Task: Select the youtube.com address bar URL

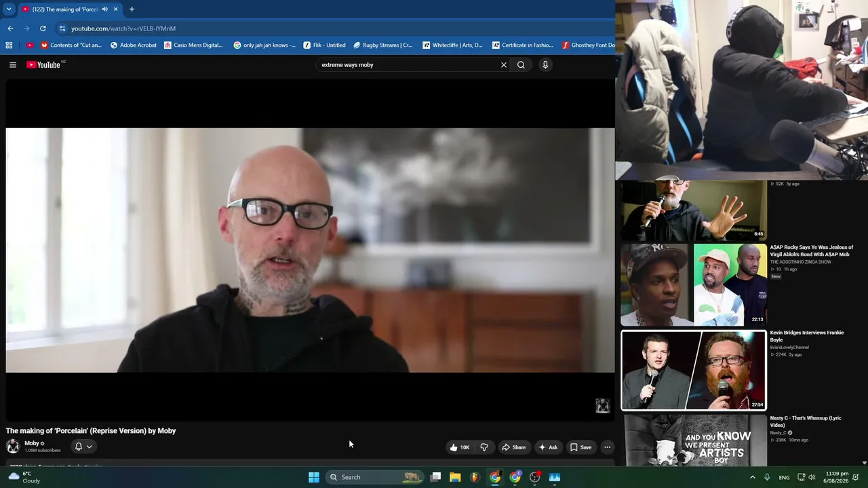Action: 123,28
